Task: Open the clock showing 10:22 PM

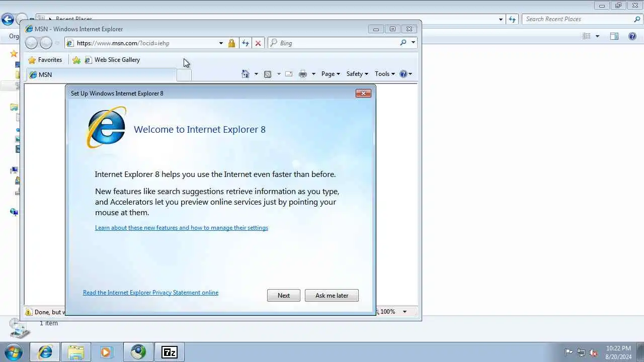Action: [618, 352]
